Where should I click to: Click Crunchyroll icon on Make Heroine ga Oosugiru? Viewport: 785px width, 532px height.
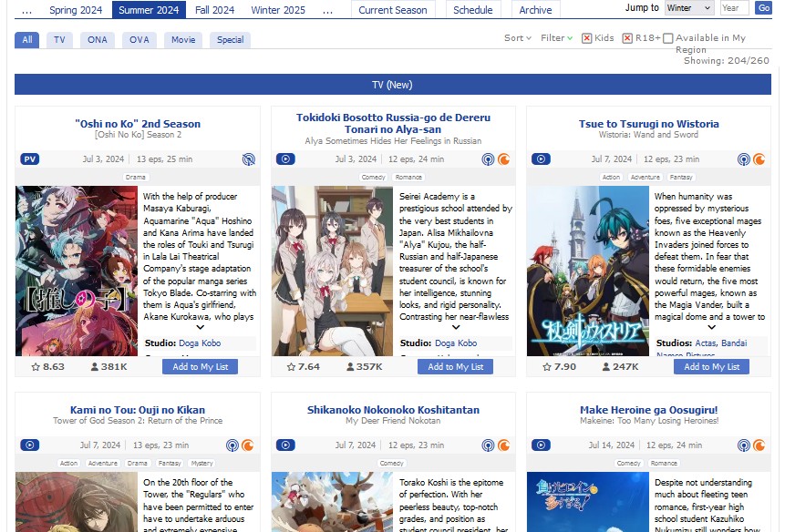tap(759, 445)
